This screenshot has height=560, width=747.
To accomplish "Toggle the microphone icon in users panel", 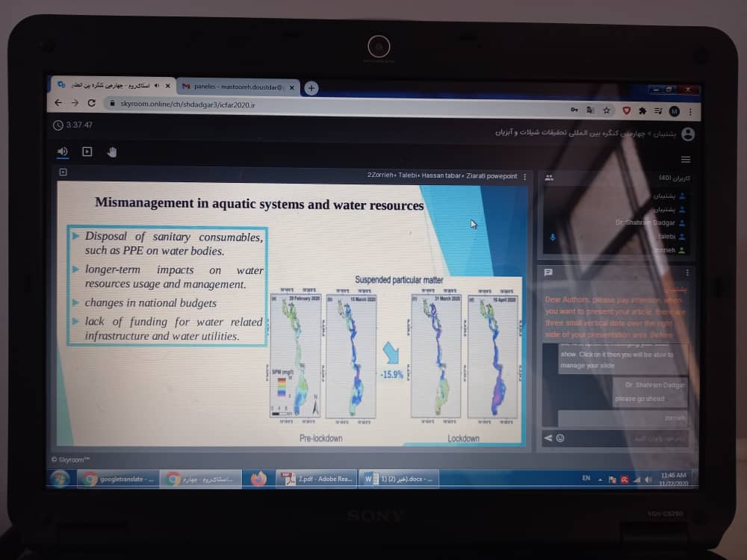I will [553, 237].
